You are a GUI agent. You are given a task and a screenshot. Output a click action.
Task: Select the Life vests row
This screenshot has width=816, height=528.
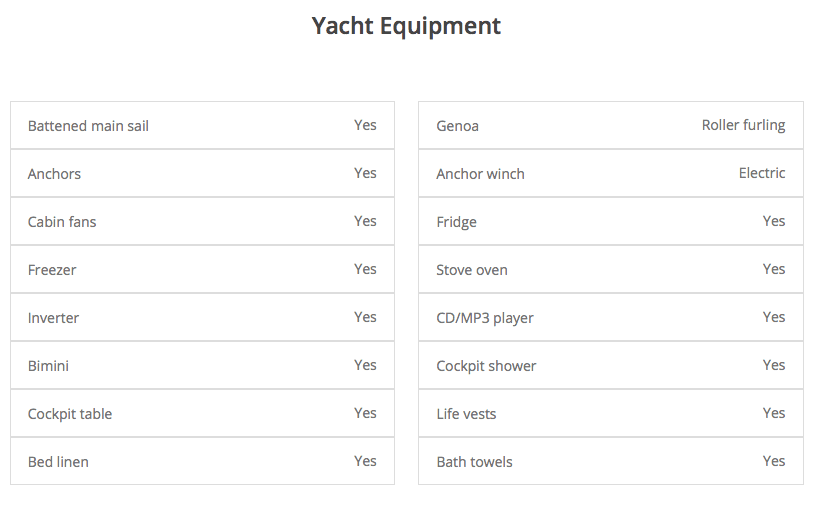click(611, 413)
